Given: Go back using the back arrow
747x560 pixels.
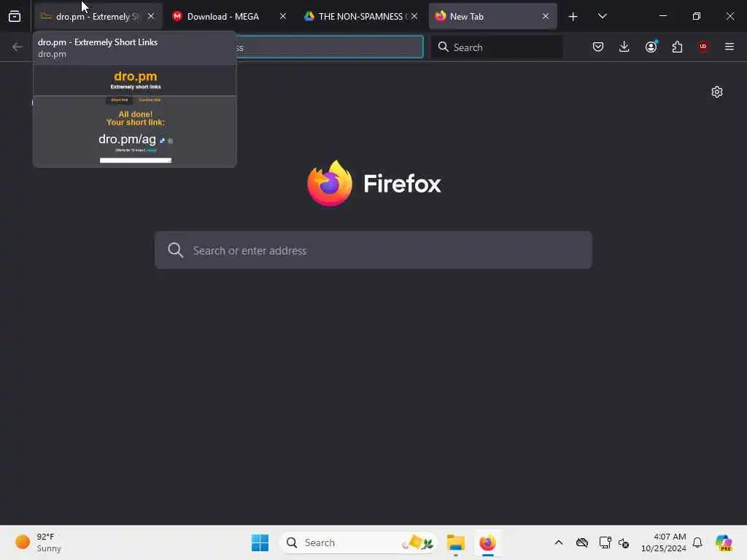Looking at the screenshot, I should [x=18, y=47].
